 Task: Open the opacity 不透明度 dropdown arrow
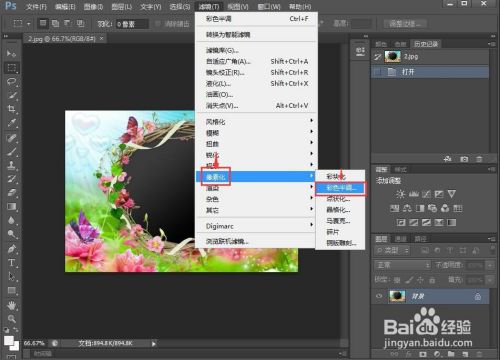coord(490,265)
